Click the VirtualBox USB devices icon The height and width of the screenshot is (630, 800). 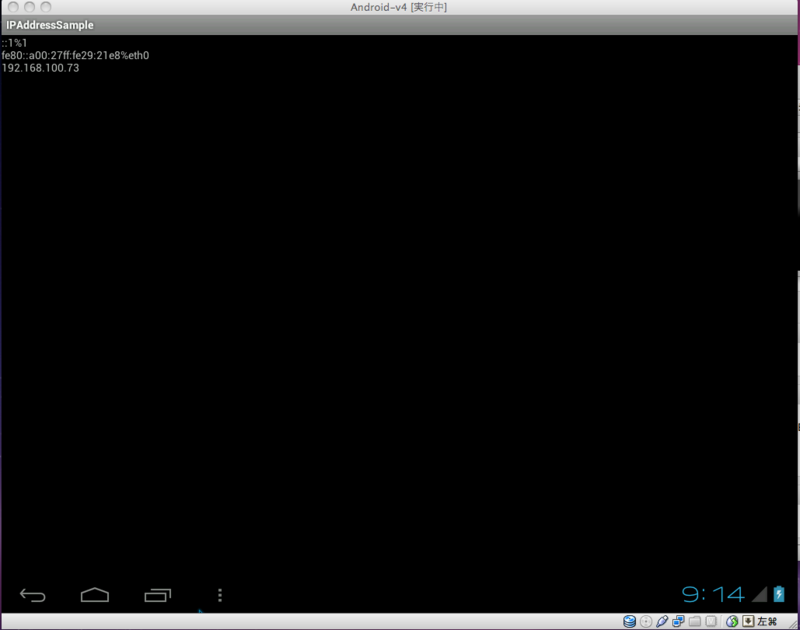(x=662, y=621)
